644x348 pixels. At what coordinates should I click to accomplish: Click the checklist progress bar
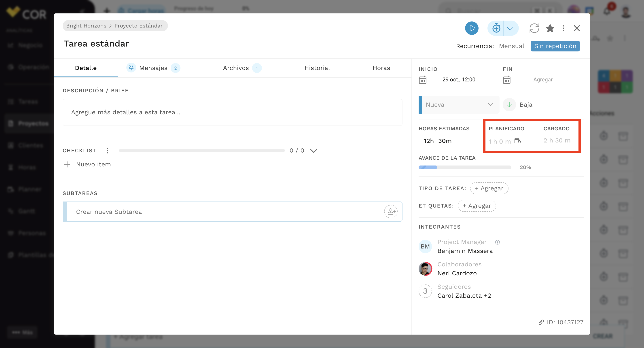point(202,151)
